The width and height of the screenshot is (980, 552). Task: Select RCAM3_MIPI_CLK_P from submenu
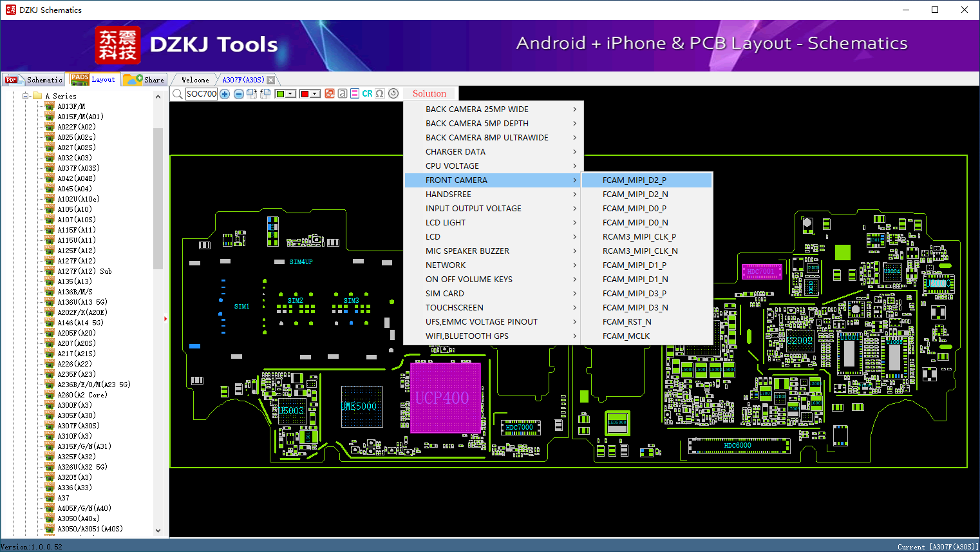click(647, 237)
